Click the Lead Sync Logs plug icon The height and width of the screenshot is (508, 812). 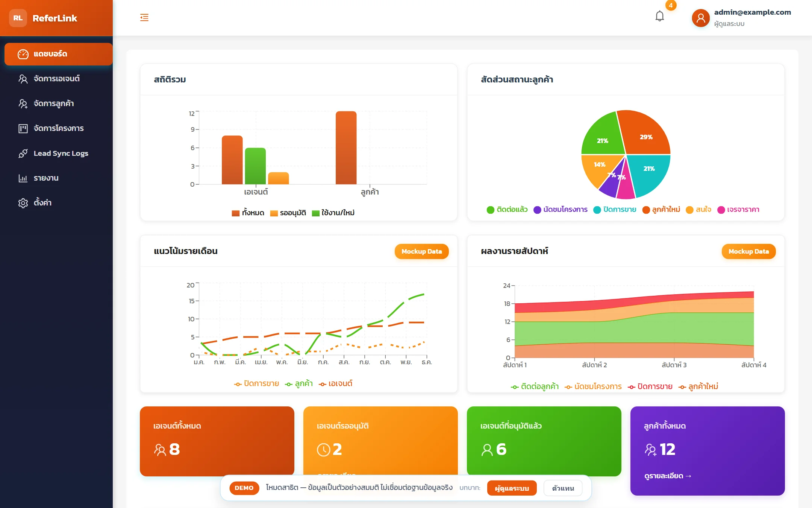(23, 153)
